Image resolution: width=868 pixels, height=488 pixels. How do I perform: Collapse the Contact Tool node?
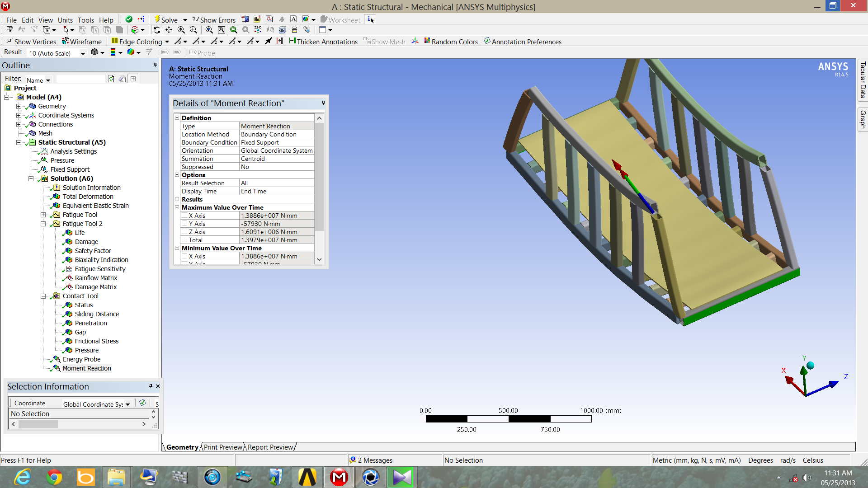coord(43,296)
